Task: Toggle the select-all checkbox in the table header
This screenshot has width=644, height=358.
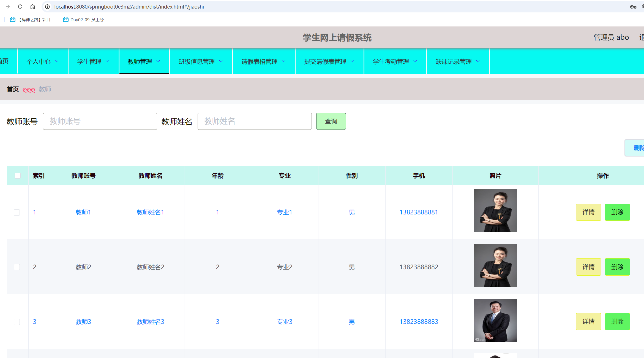Action: (x=18, y=175)
